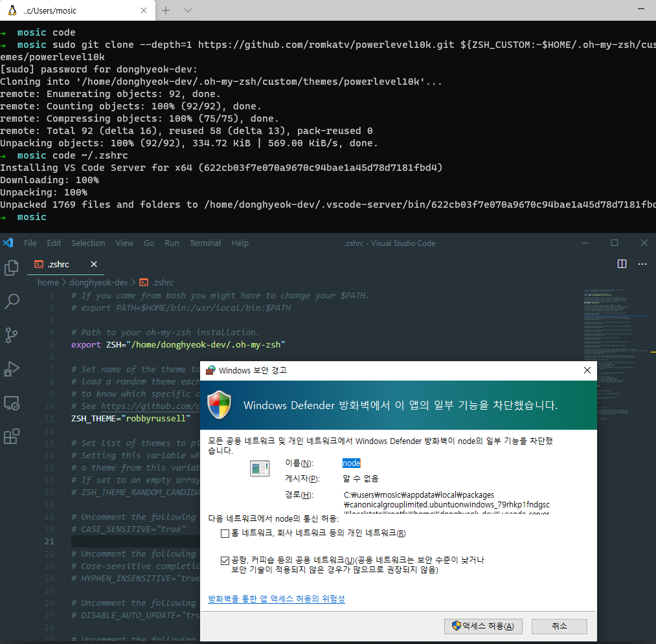Image resolution: width=656 pixels, height=644 pixels.
Task: Open the terminal profile dropdown arrow
Action: [188, 10]
